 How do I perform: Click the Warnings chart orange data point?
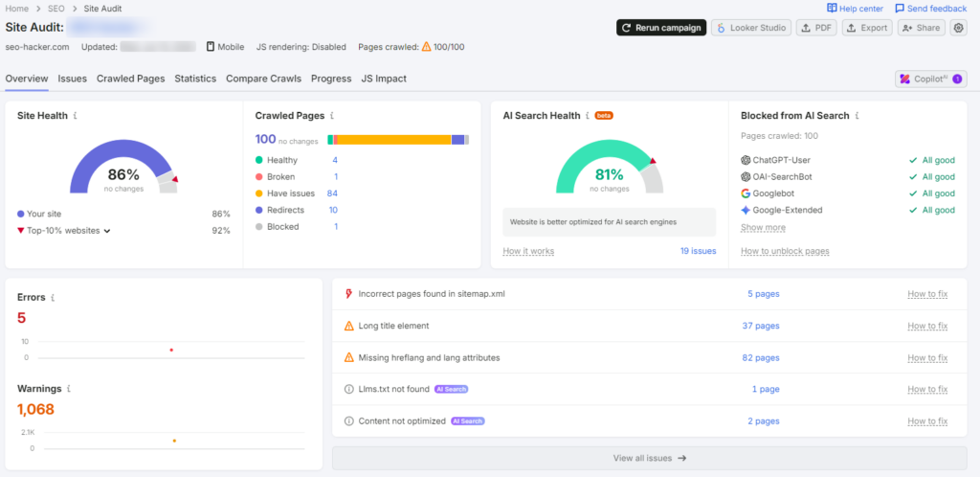pos(174,441)
